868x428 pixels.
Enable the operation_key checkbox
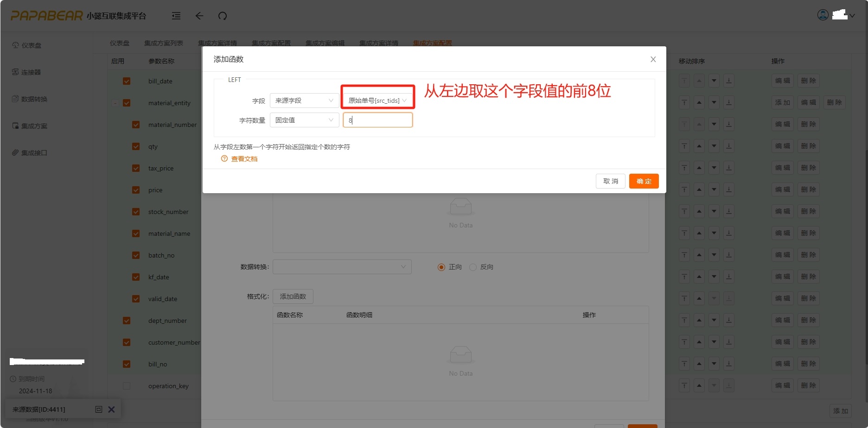[127, 386]
